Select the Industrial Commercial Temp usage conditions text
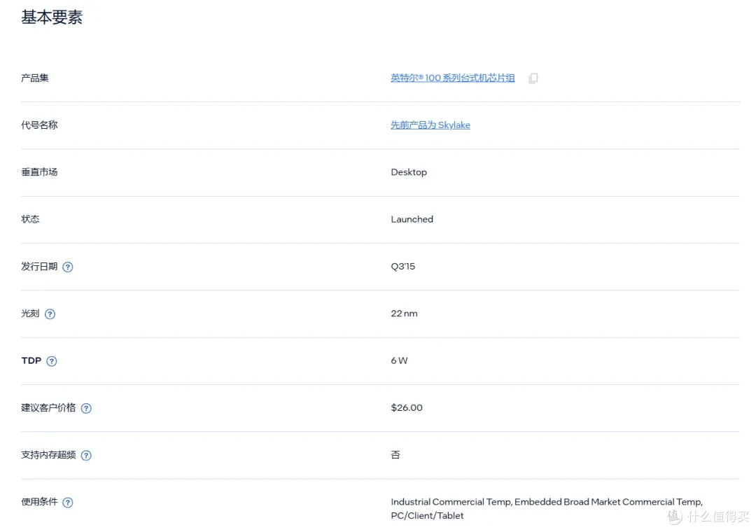 547,509
